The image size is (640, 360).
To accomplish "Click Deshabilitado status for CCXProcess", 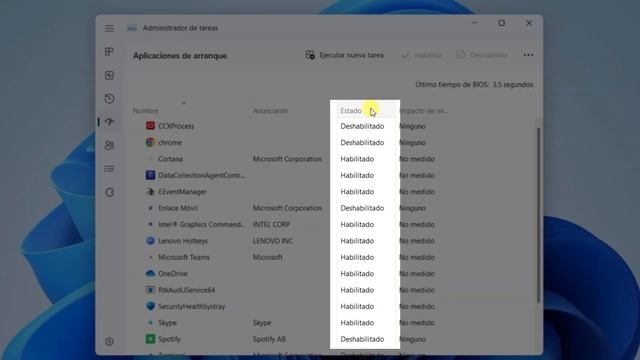I will pyautogui.click(x=362, y=126).
